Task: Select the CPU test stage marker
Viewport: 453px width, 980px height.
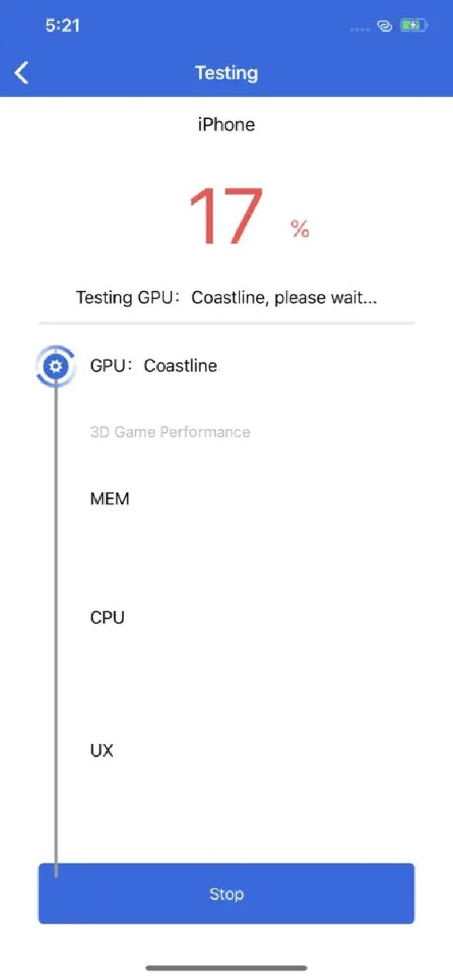Action: pos(108,617)
